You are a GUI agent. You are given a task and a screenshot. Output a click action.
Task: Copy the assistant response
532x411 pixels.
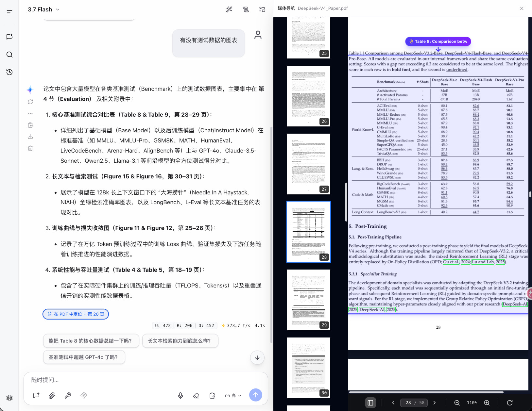point(30,125)
